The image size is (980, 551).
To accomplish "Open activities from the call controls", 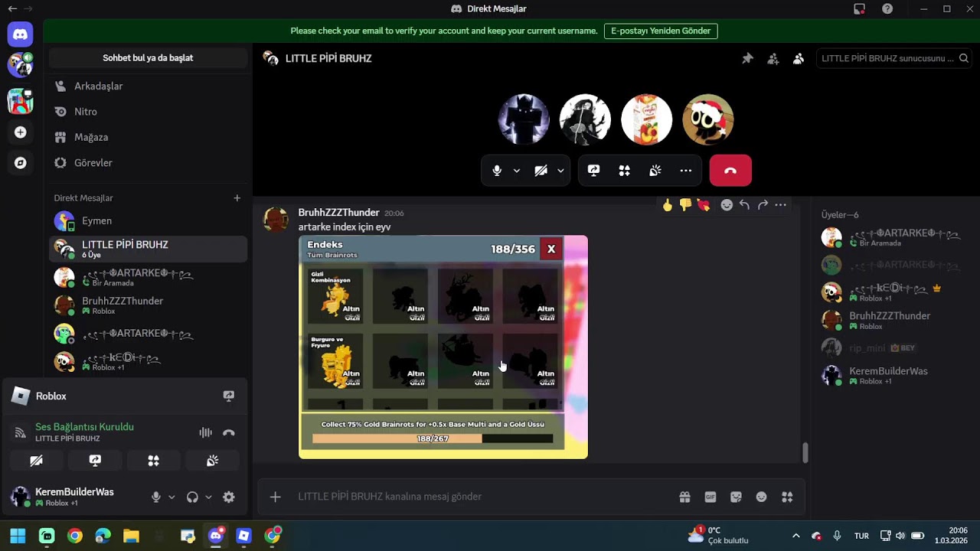I will (x=624, y=171).
